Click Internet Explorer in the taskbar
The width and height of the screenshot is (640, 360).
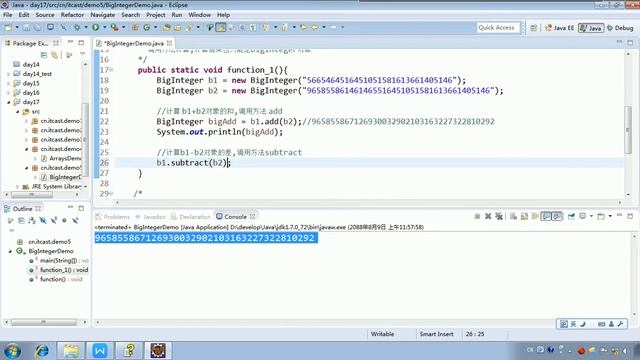[x=42, y=351]
